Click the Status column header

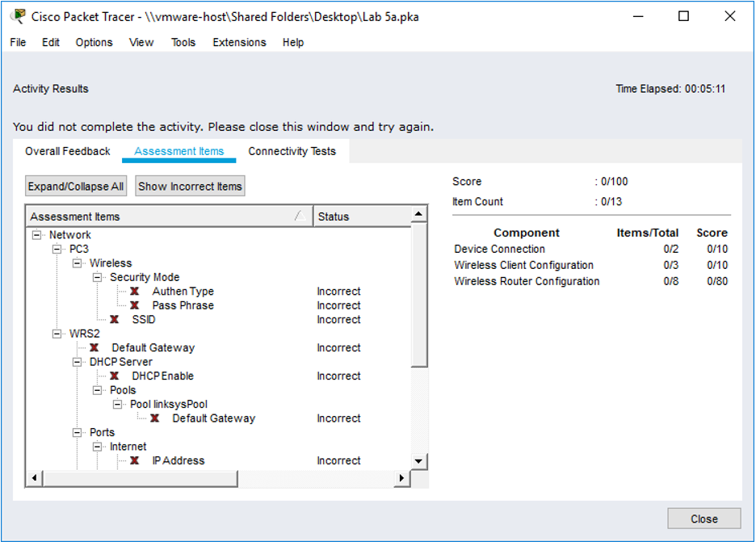click(x=361, y=216)
